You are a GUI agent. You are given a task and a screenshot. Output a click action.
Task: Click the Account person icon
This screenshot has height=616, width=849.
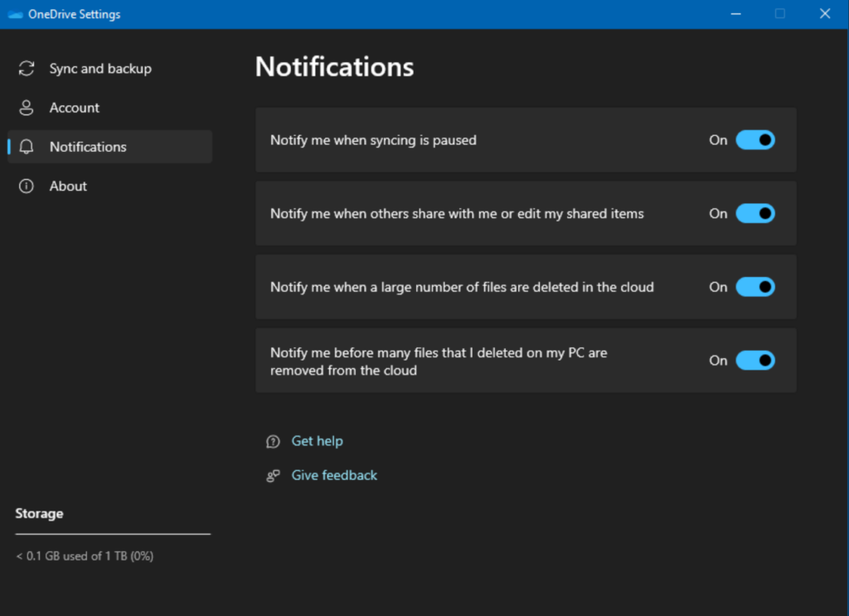27,108
